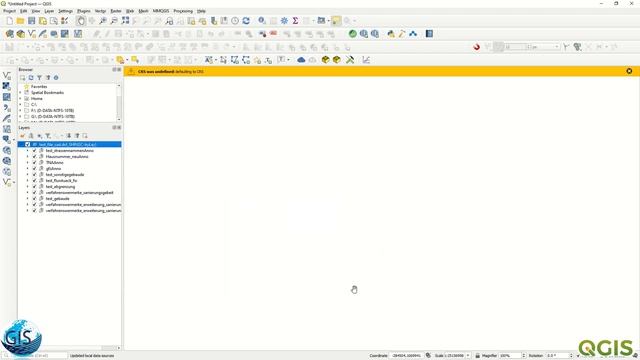
Task: Open a project with the yellow folder icon
Action: click(20, 21)
